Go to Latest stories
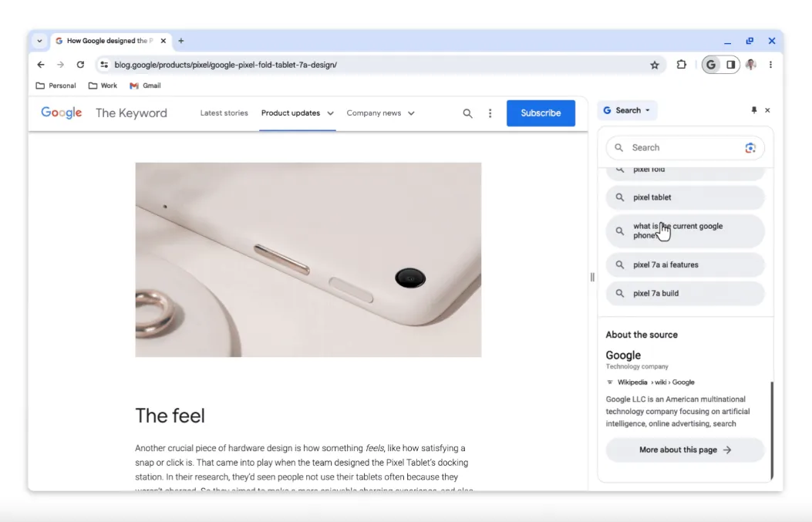This screenshot has height=522, width=812. tap(224, 113)
